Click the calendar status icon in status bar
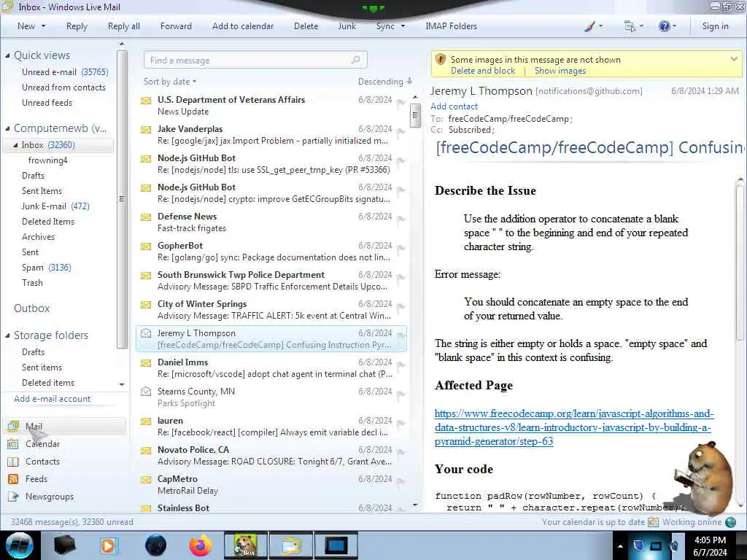Image resolution: width=747 pixels, height=560 pixels. [x=653, y=522]
